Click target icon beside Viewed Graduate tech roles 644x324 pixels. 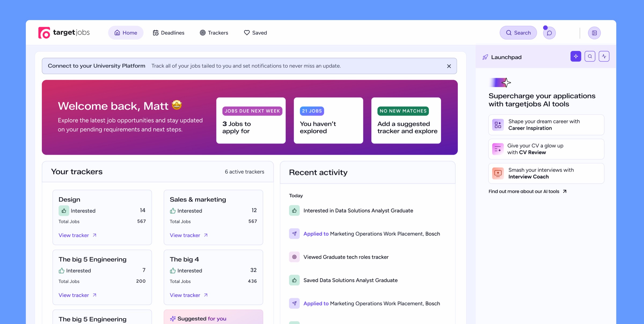(294, 257)
